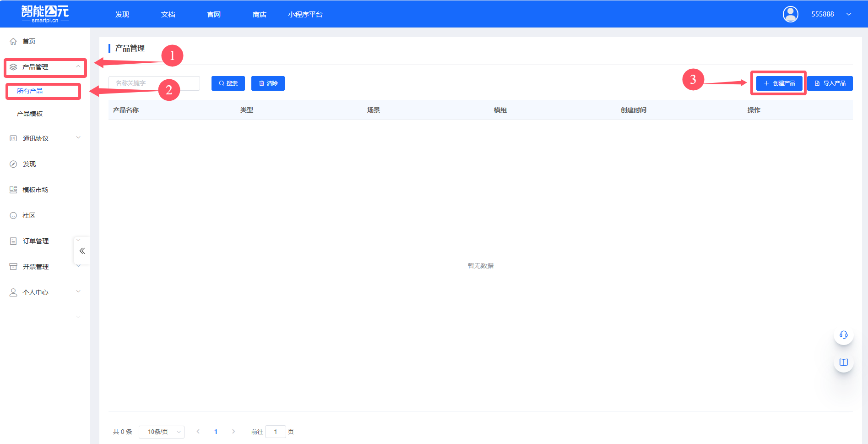The height and width of the screenshot is (444, 868).
Task: Go to the next page arrow
Action: point(233,432)
